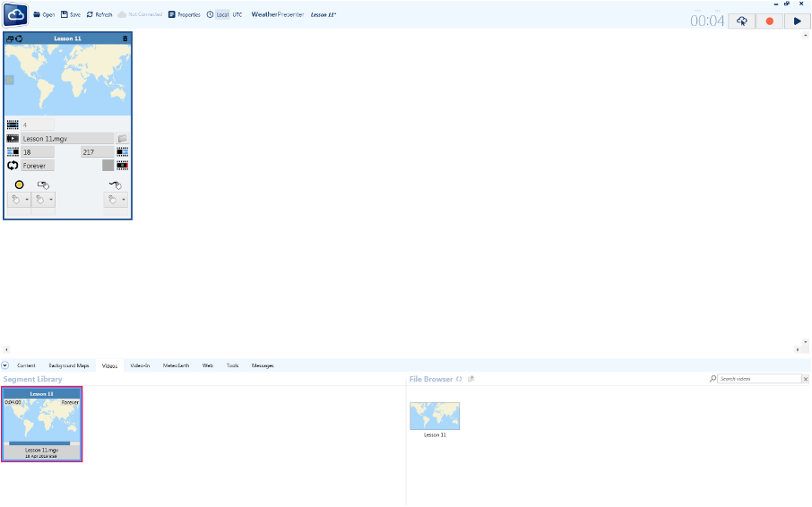This screenshot has width=812, height=507.
Task: Switch to the Tools tab
Action: pos(232,365)
